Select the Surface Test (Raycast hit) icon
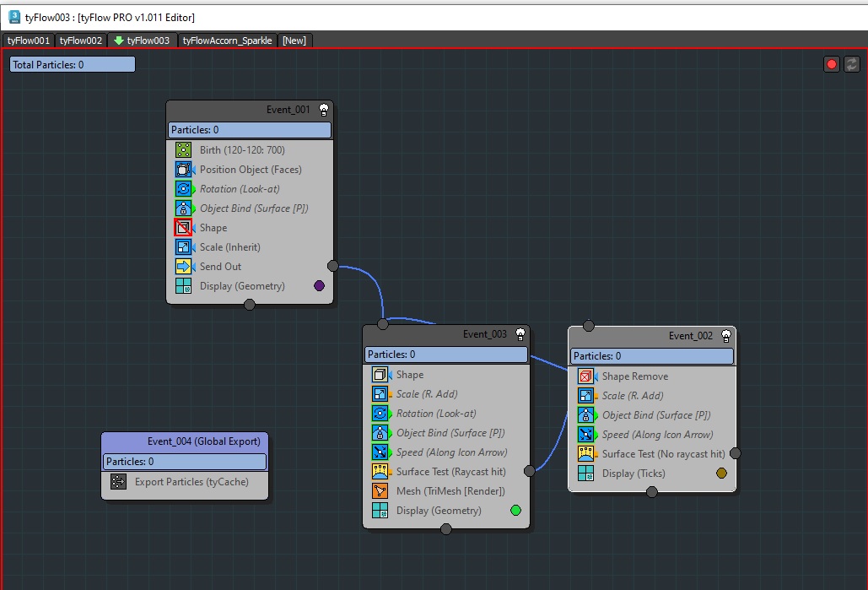 click(x=380, y=472)
